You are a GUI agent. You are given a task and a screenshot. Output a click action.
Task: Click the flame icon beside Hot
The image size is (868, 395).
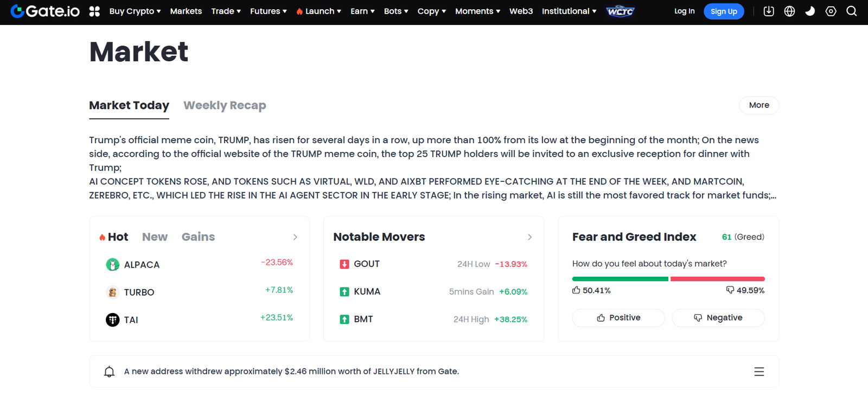point(102,237)
